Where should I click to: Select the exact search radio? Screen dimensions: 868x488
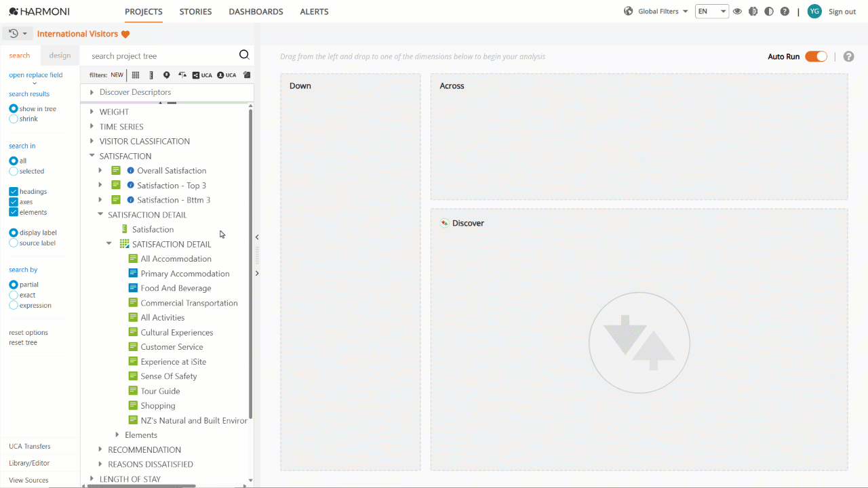coord(14,295)
